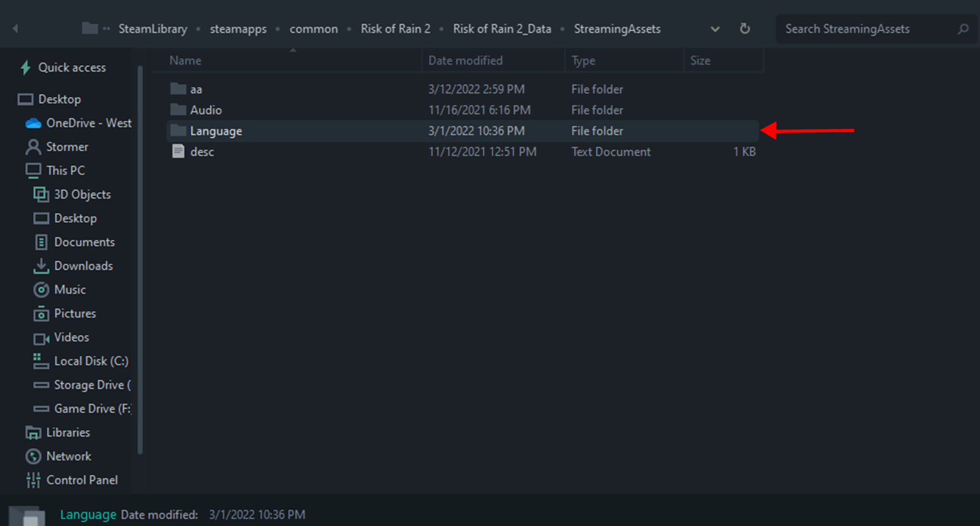Click the OneDrive cloud icon
Screen dimensions: 980x526
click(34, 123)
